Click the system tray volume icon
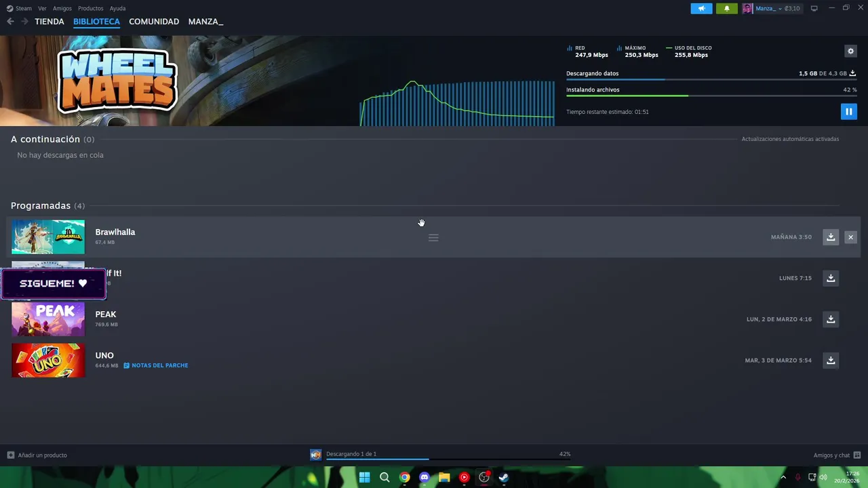 pos(823,477)
